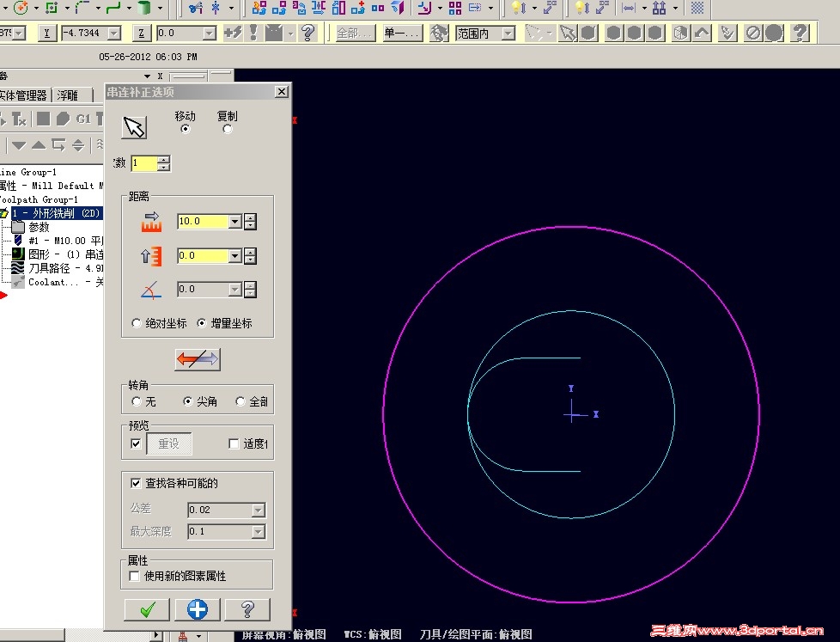Select the arrow selection icon in the dialog
The width and height of the screenshot is (840, 642).
click(x=134, y=126)
